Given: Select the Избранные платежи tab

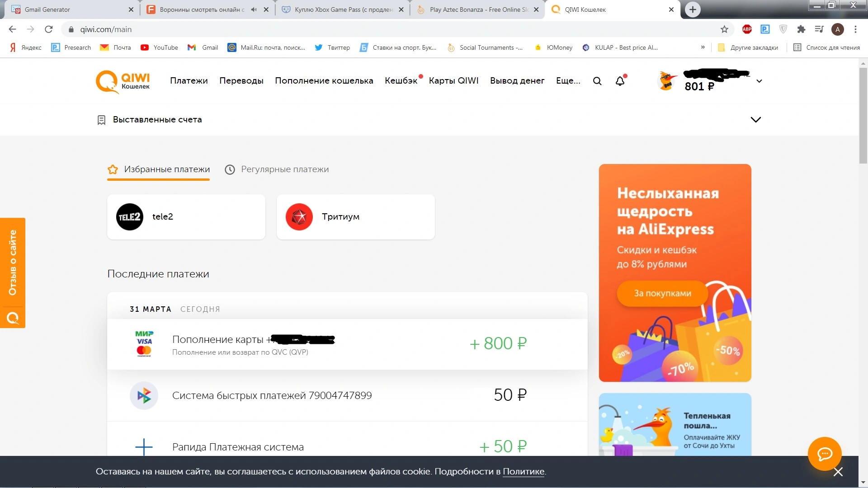Looking at the screenshot, I should tap(158, 170).
